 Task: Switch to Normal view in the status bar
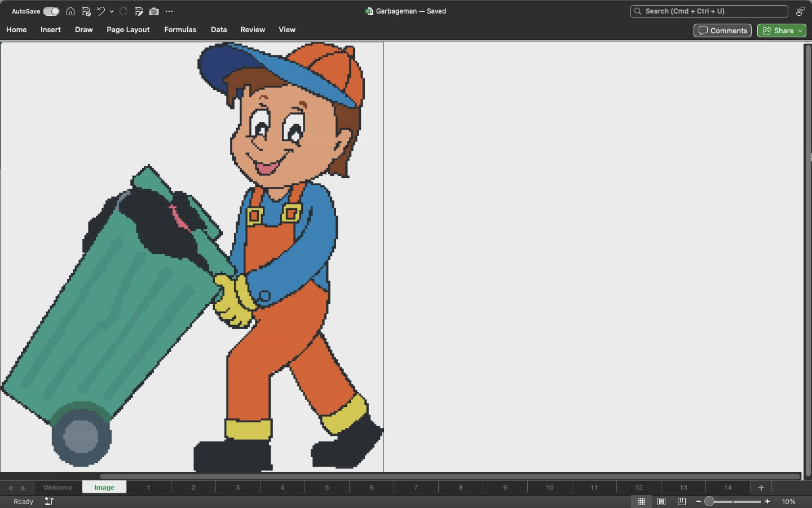(641, 501)
